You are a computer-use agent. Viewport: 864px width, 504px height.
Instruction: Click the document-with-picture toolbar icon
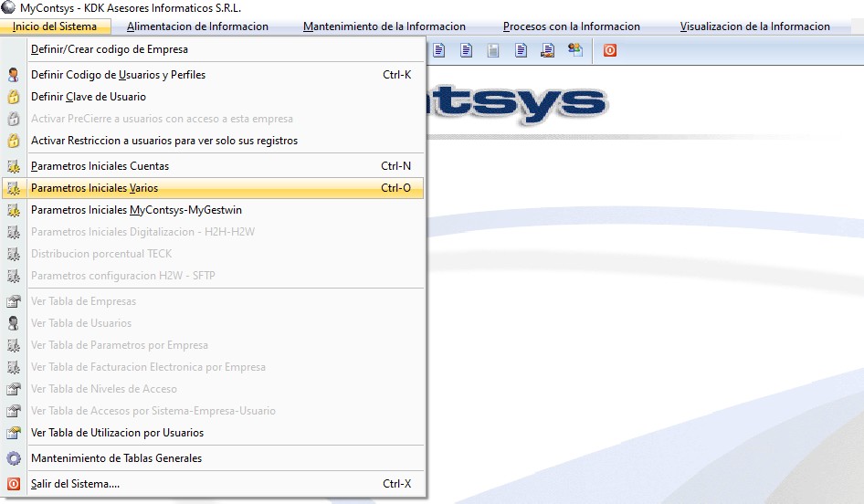pos(548,50)
